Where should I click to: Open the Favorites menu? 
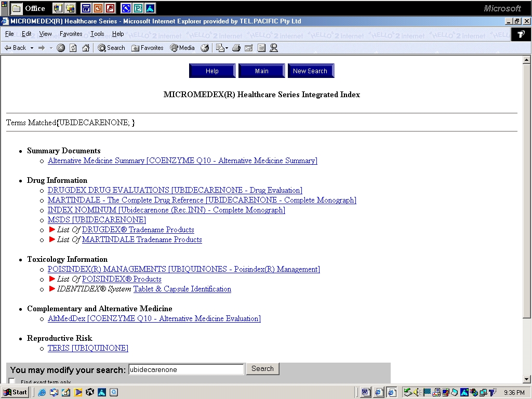tap(71, 34)
